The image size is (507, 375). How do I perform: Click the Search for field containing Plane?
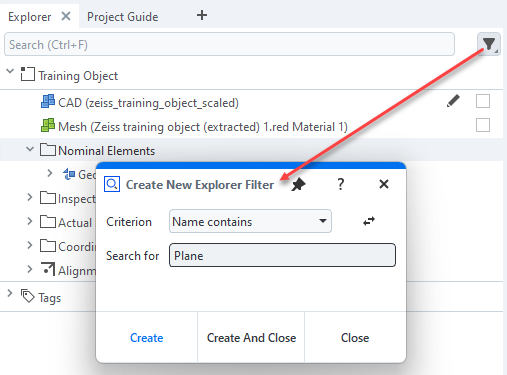[282, 255]
